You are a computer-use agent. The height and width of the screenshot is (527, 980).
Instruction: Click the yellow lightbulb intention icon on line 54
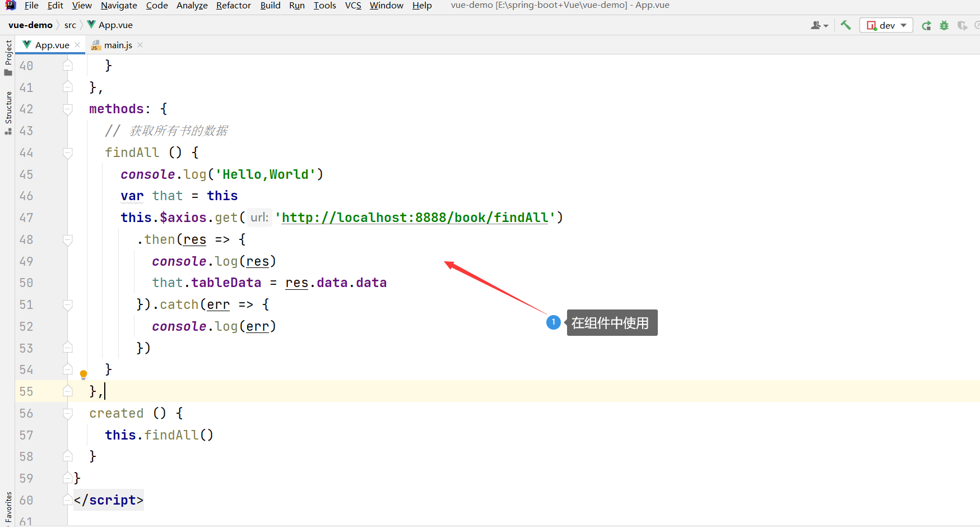point(83,375)
